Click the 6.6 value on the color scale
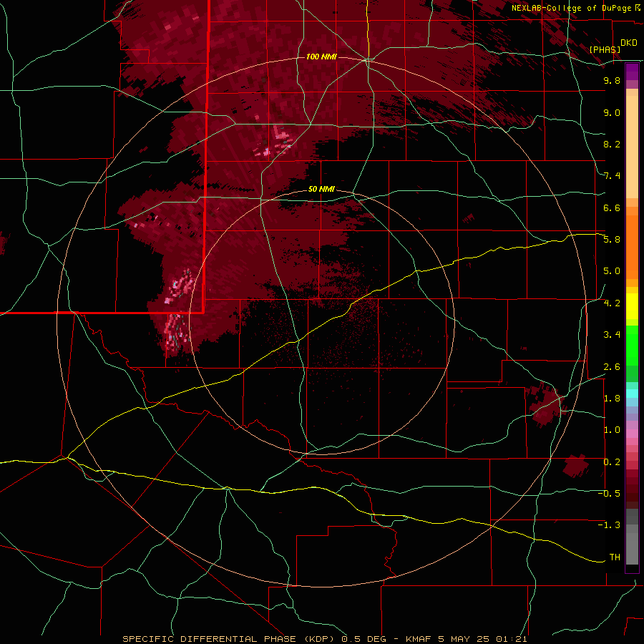The height and width of the screenshot is (644, 644). pyautogui.click(x=612, y=208)
